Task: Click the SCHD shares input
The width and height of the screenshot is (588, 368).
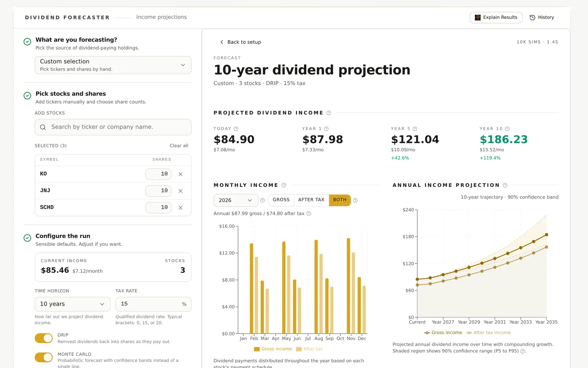Action: point(158,208)
